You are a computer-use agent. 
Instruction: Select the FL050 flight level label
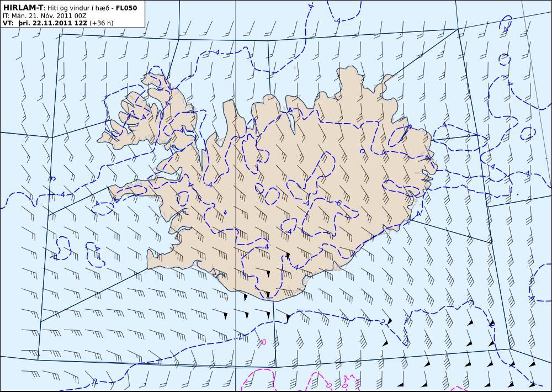126,8
